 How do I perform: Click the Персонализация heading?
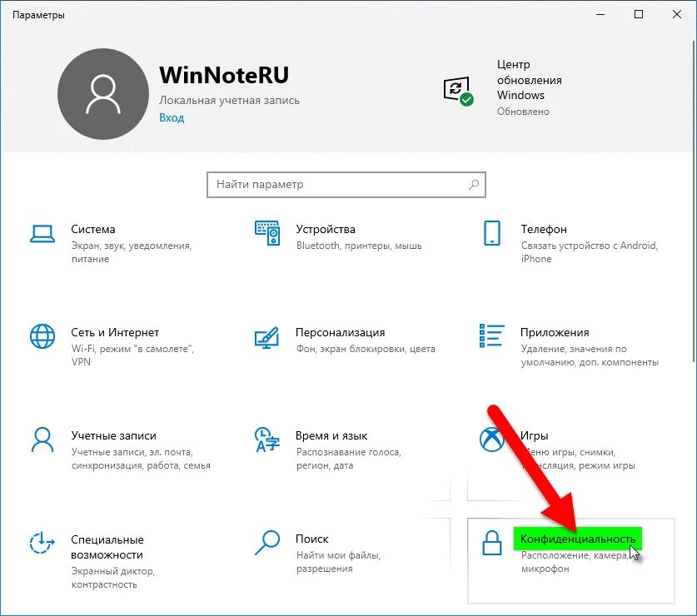click(x=340, y=332)
